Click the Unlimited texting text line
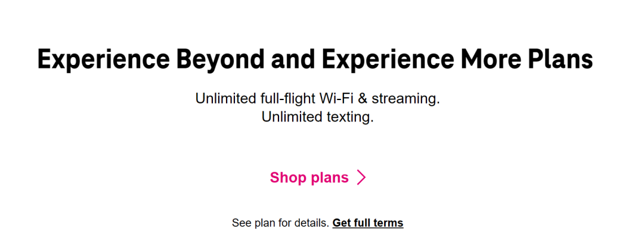 [317, 117]
